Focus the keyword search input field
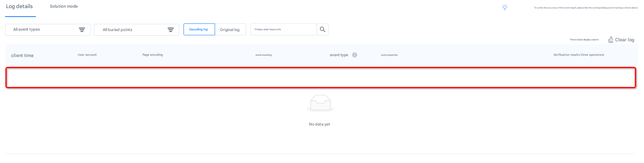The width and height of the screenshot is (644, 163). pos(284,29)
